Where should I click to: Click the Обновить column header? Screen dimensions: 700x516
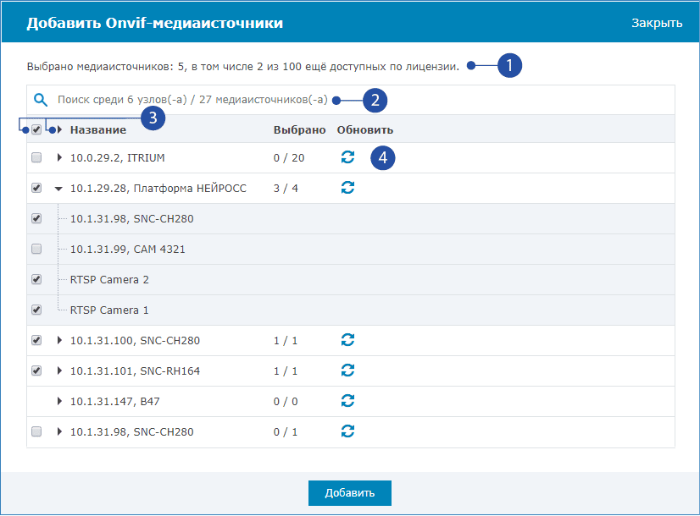(365, 130)
